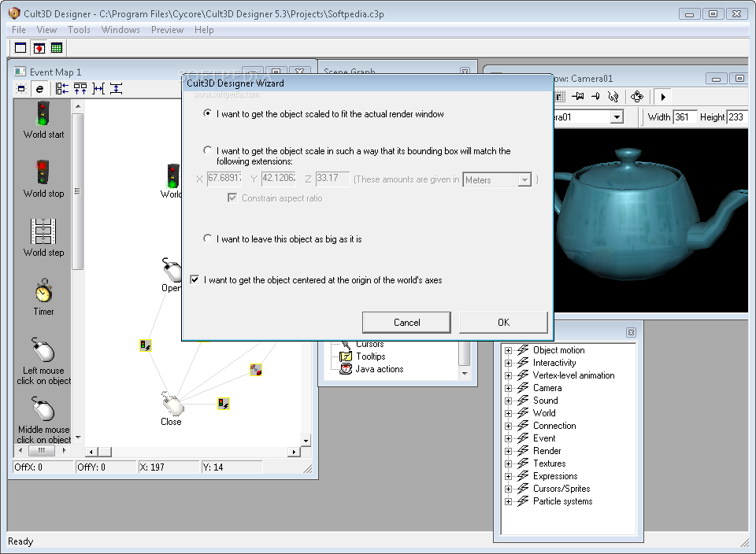
Task: Click the Width field showing 361
Action: tap(685, 116)
